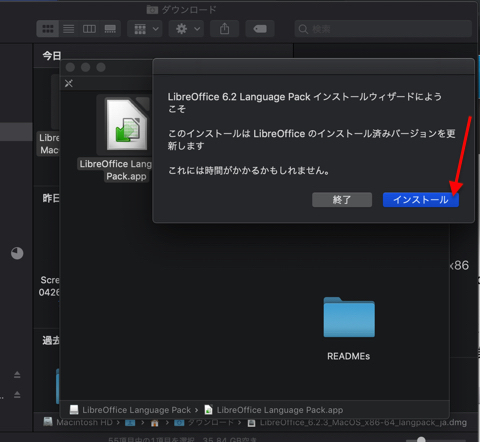This screenshot has width=480, height=442.
Task: Open the gear action menu
Action: click(186, 29)
